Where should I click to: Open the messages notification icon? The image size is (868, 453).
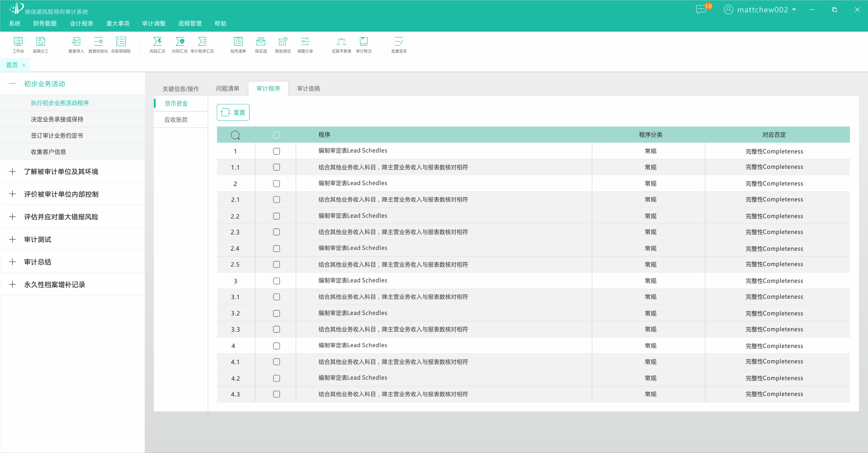701,10
